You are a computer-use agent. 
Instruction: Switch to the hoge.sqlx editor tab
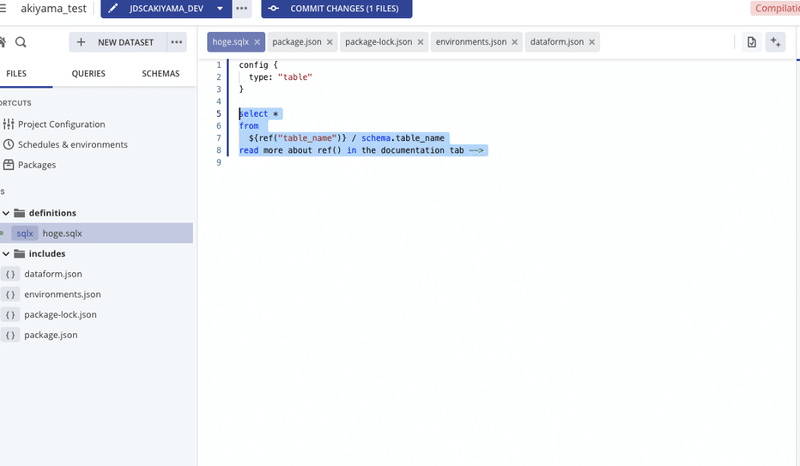click(x=230, y=42)
